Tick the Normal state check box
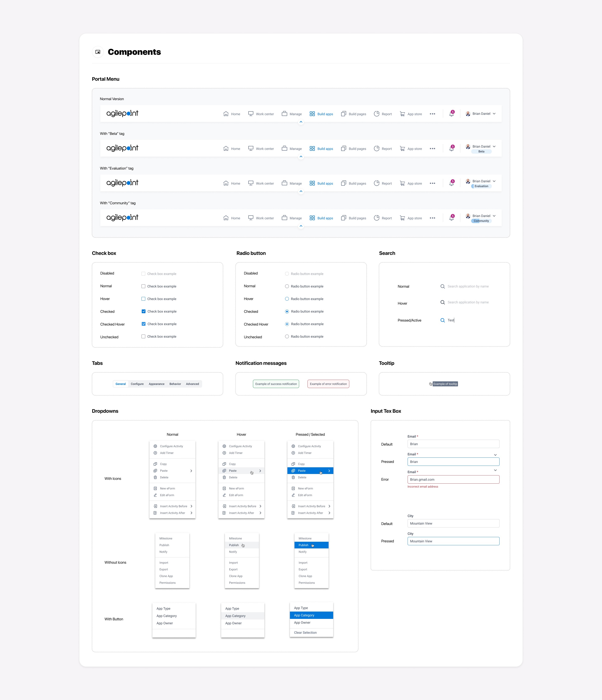Viewport: 602px width, 700px height. (x=144, y=286)
